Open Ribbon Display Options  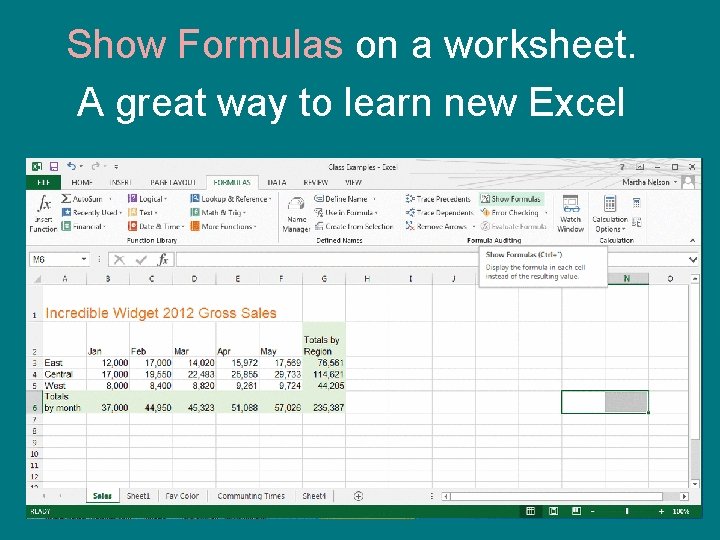point(640,167)
